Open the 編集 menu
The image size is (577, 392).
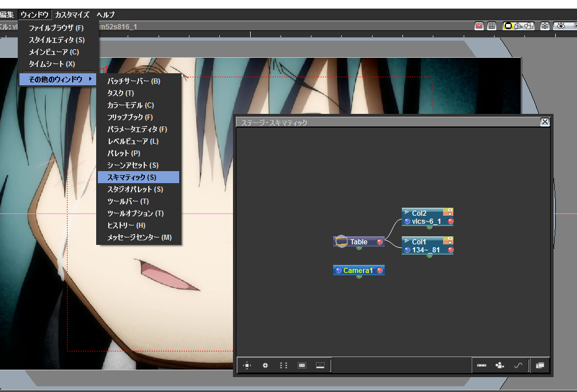[x=7, y=15]
